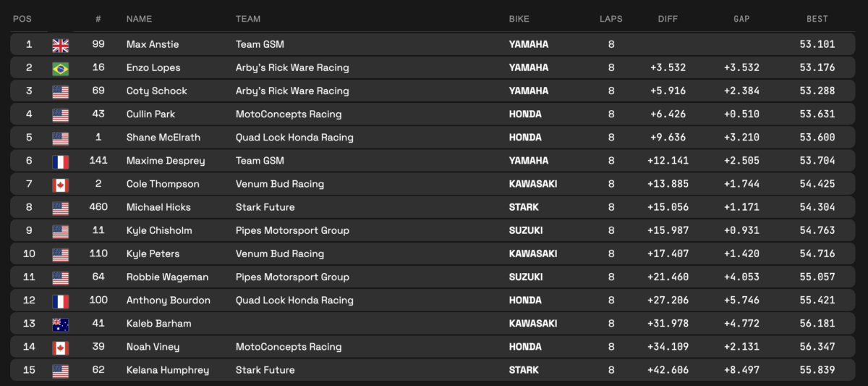868x386 pixels.
Task: Click Quad Lock Honda Racing for Anthony Bourdon
Action: coord(294,301)
